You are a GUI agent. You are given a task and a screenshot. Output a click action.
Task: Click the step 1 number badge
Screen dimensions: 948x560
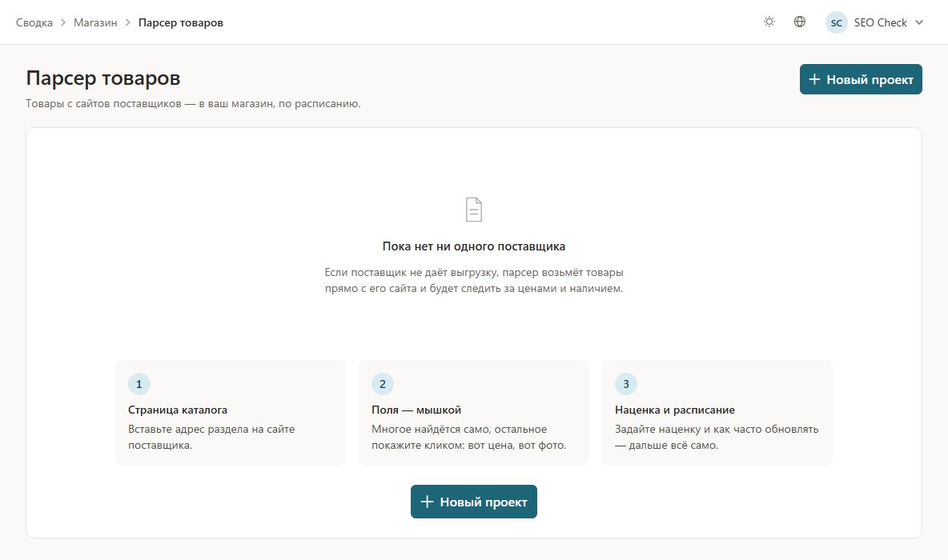click(x=139, y=384)
